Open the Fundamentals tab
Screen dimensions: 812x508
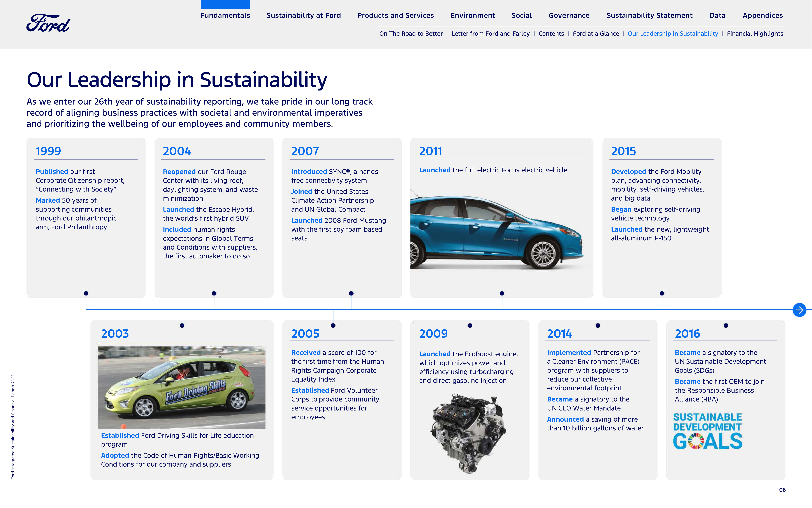tap(225, 15)
